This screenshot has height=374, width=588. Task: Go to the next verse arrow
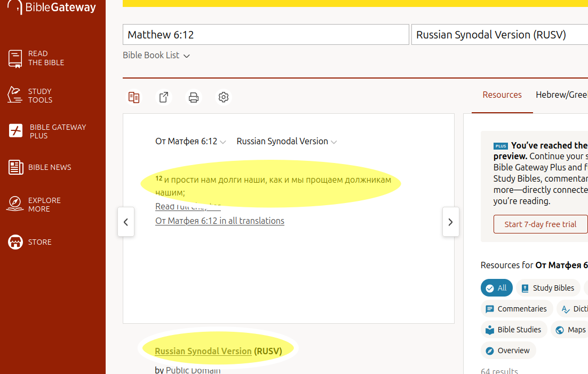(450, 222)
